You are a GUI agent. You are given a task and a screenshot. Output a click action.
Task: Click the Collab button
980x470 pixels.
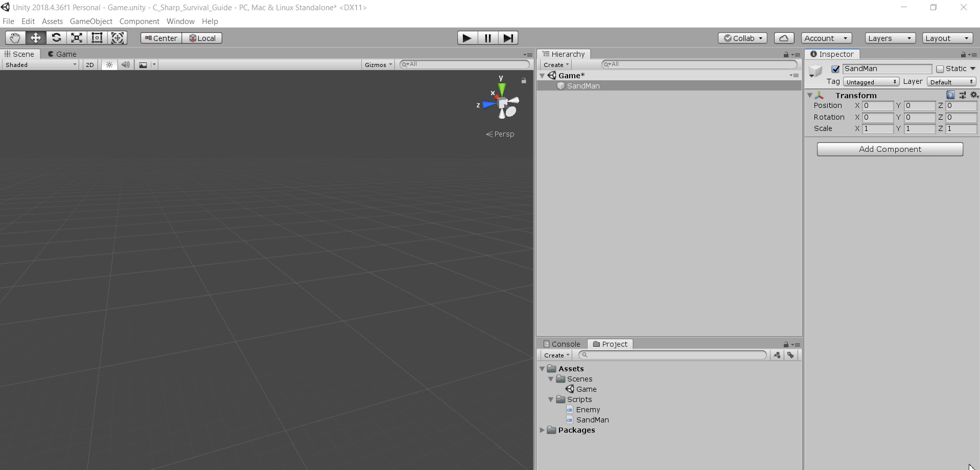(742, 38)
